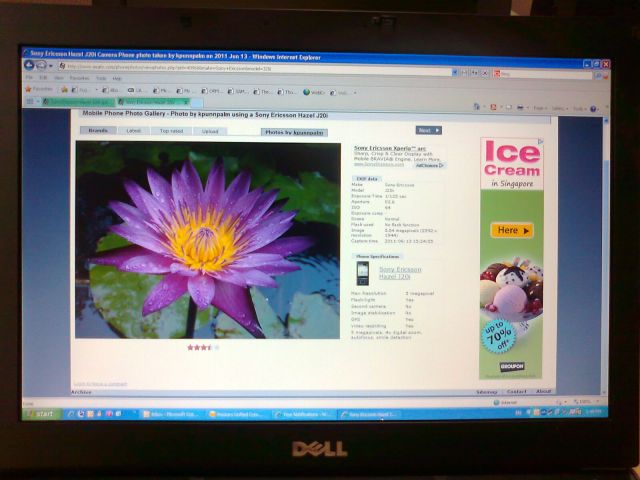Click the Internet Explorer quick launch icon
This screenshot has height=480, width=640.
(71, 414)
